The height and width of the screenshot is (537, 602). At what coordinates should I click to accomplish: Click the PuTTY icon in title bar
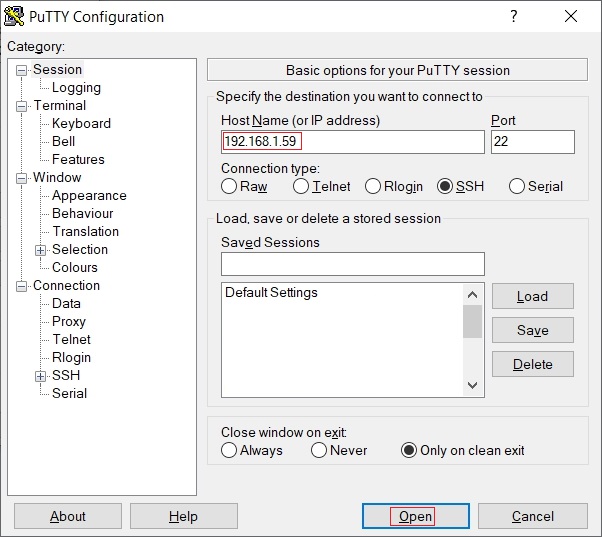pos(15,17)
